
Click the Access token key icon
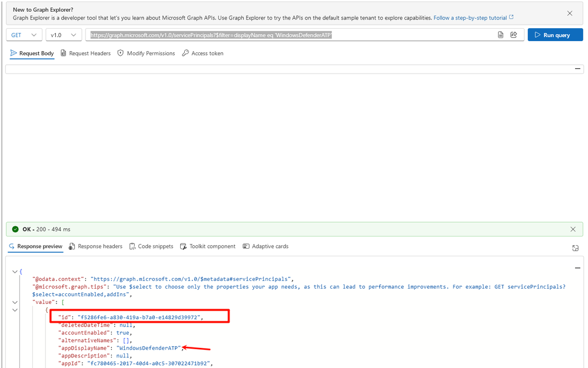(x=185, y=53)
